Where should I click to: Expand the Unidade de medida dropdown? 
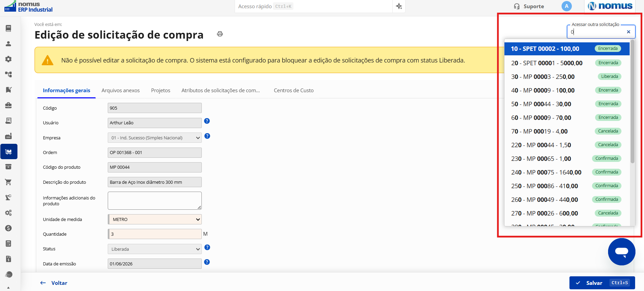[155, 219]
